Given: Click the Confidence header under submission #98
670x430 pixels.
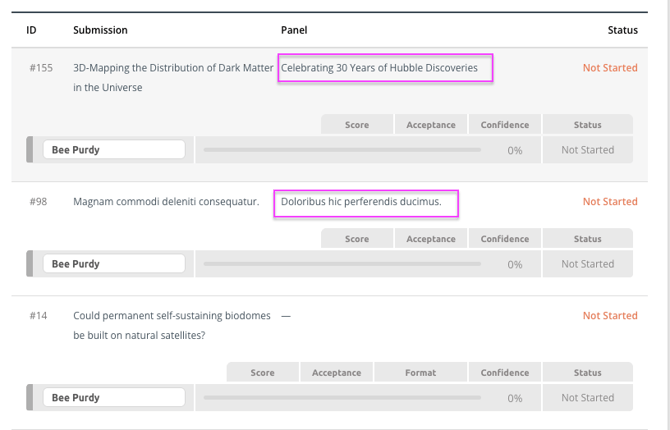Looking at the screenshot, I should pyautogui.click(x=505, y=239).
